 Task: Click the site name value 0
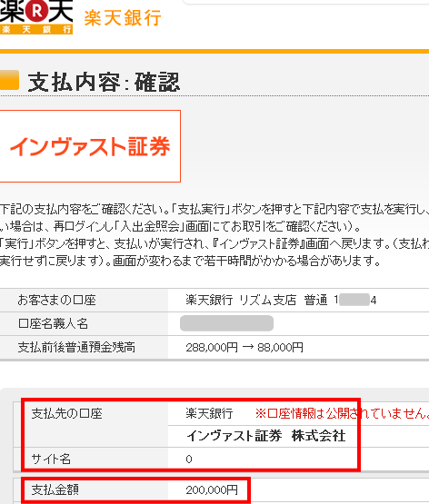[x=189, y=460]
